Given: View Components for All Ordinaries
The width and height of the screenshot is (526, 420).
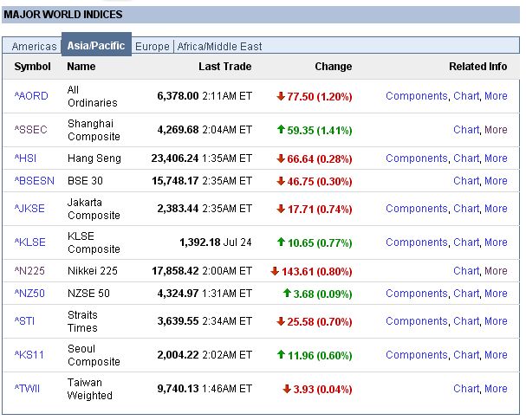Looking at the screenshot, I should [416, 96].
